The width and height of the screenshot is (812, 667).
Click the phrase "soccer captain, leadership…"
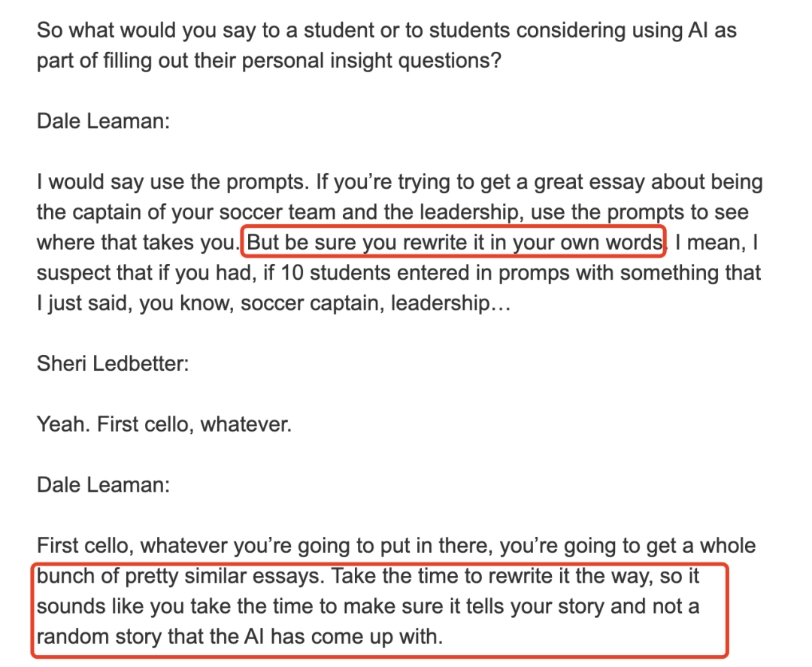(375, 304)
